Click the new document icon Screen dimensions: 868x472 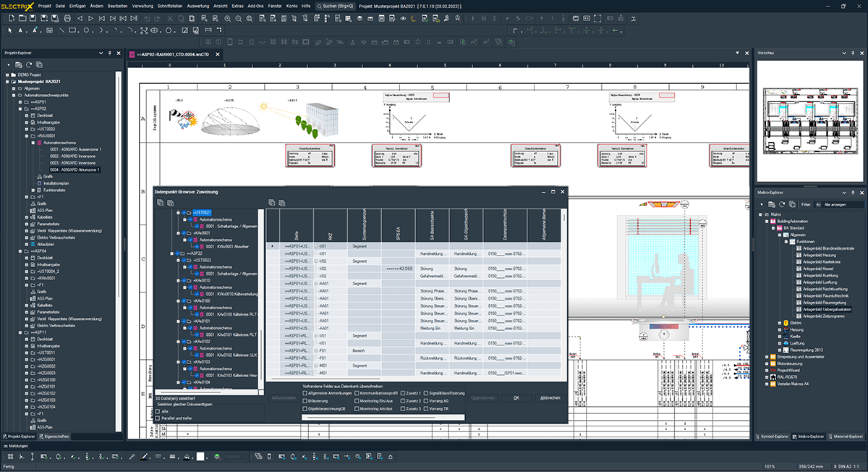pyautogui.click(x=11, y=18)
